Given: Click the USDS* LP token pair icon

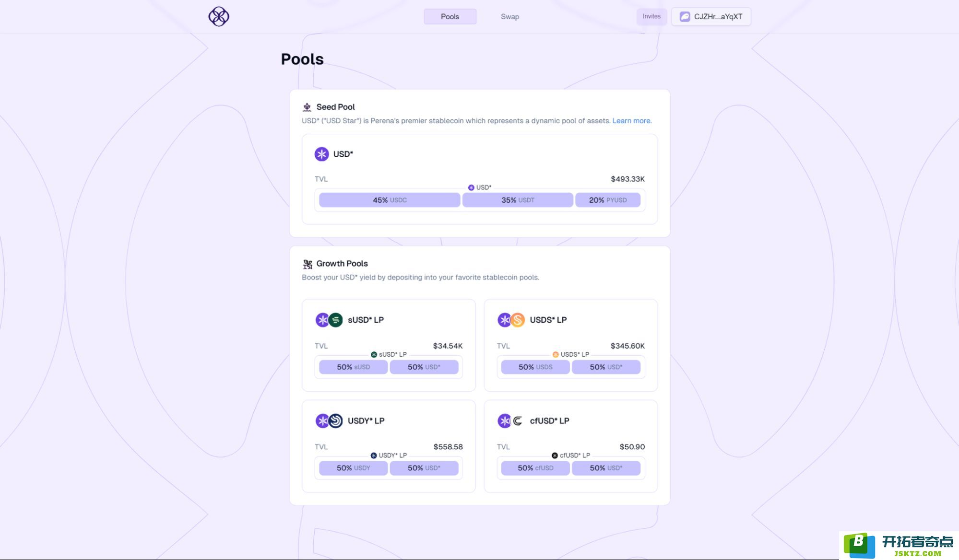Looking at the screenshot, I should coord(511,320).
